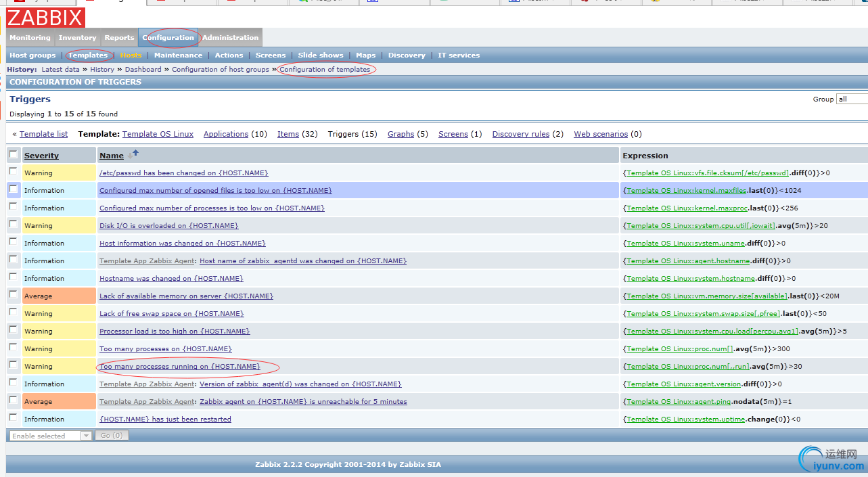Screen dimensions: 868x477
Task: Open the Enable selected action dropdown
Action: 50,436
